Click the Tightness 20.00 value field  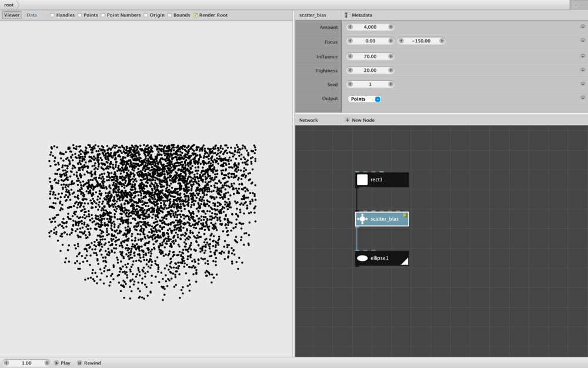pos(370,70)
